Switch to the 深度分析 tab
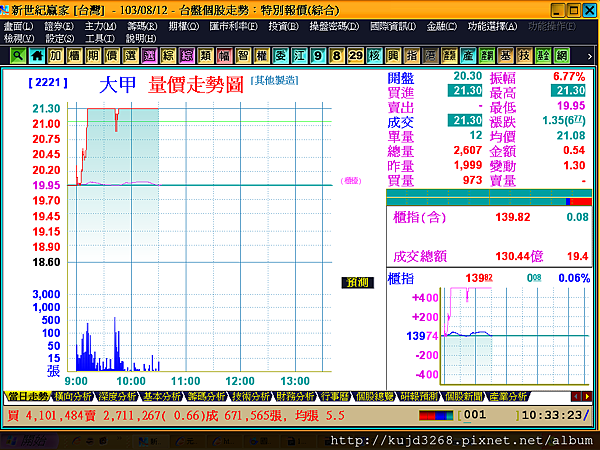600x450 pixels. 117,396
